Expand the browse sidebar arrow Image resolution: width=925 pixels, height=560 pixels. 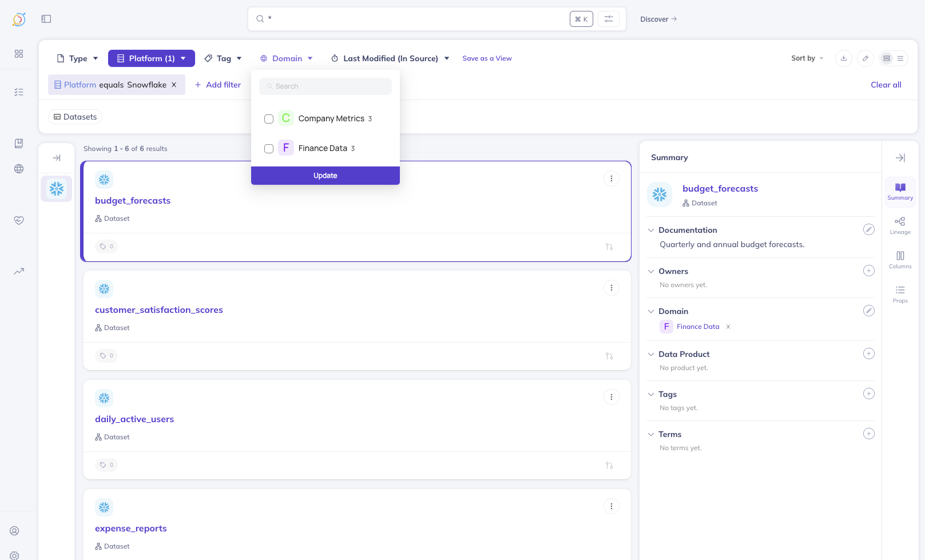(57, 158)
